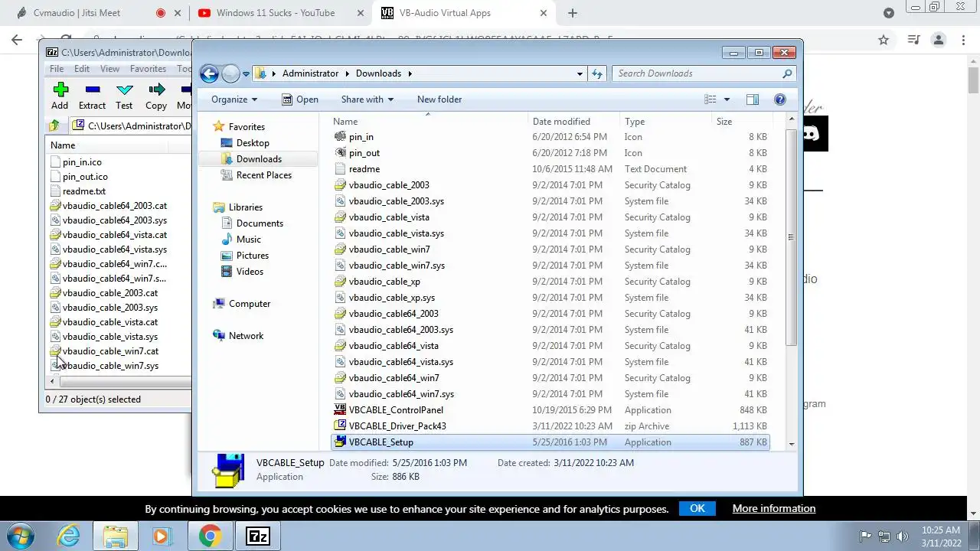The height and width of the screenshot is (551, 980).
Task: Open Favorites menu in 7-Zip
Action: pyautogui.click(x=148, y=69)
